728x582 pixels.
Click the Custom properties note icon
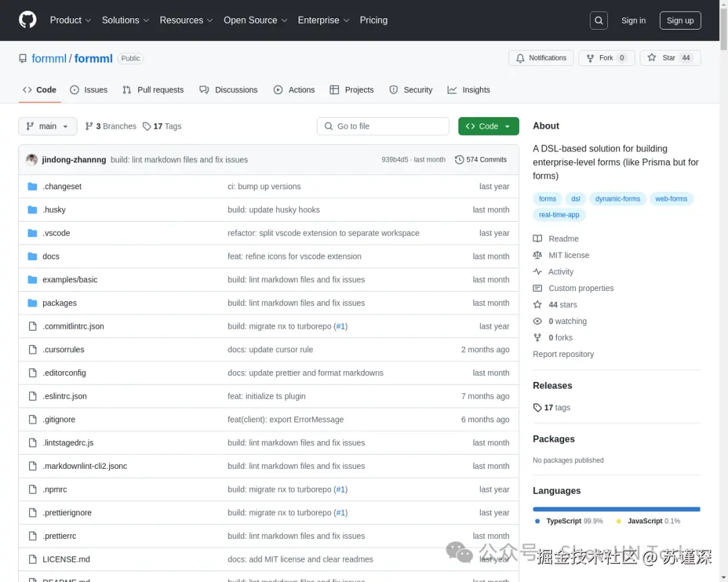pyautogui.click(x=537, y=288)
